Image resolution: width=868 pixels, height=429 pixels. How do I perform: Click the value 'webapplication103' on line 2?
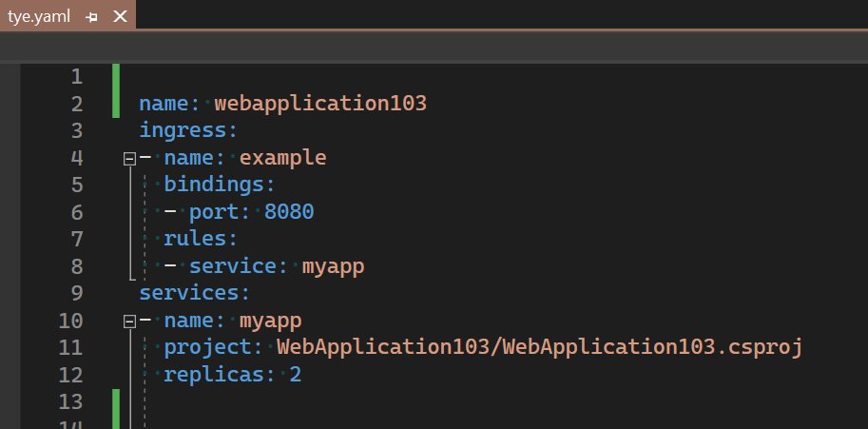click(x=320, y=104)
